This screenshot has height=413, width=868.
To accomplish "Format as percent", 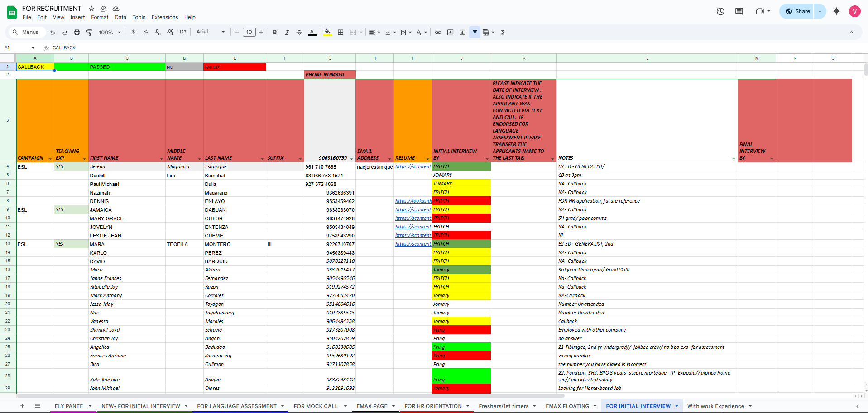I will pos(145,32).
